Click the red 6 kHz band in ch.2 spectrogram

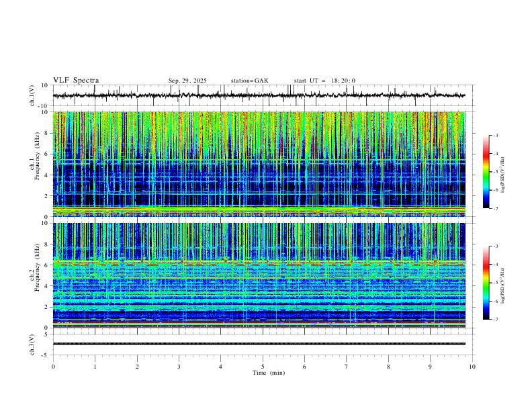coord(259,263)
